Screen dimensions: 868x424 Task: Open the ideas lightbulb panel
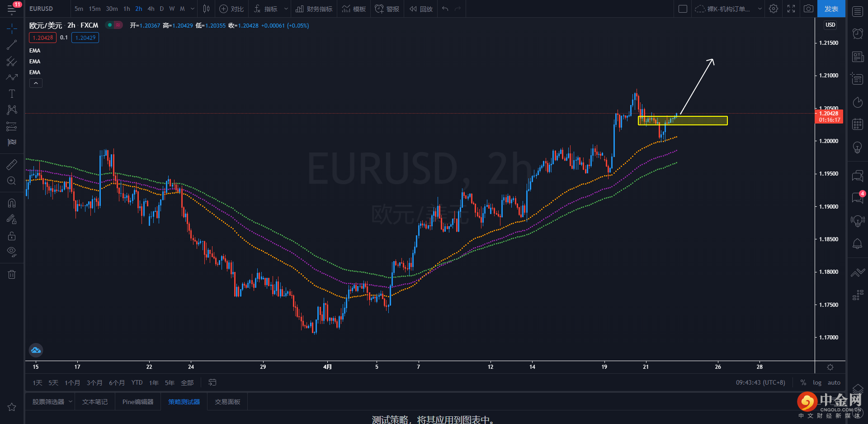[x=858, y=148]
